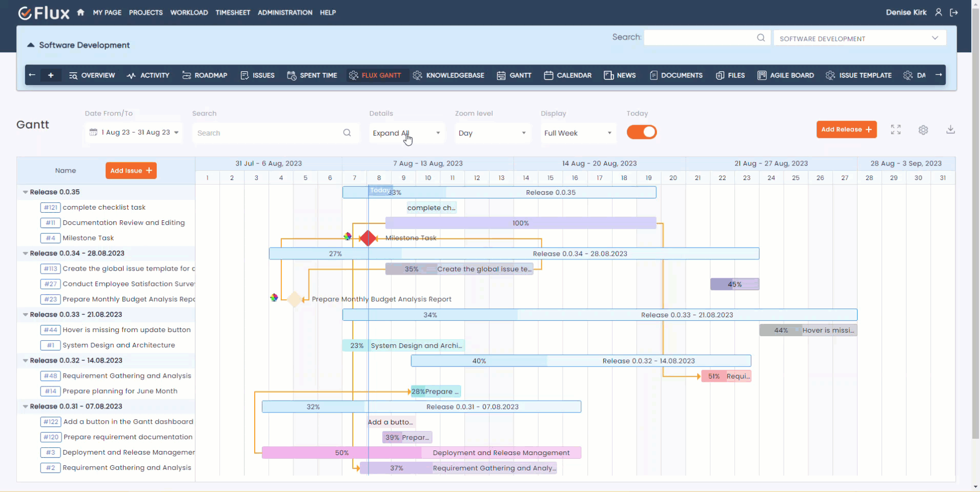Click the Add Release button
This screenshot has height=492, width=980.
point(846,129)
